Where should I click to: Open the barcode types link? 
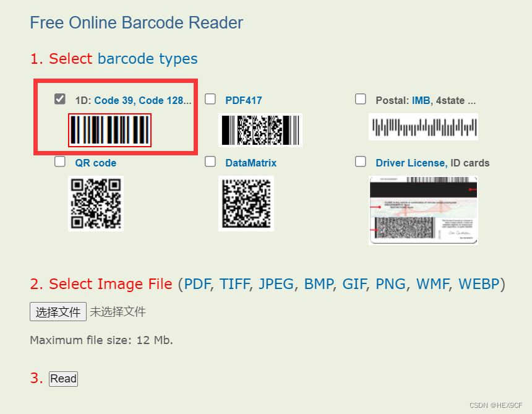point(147,59)
